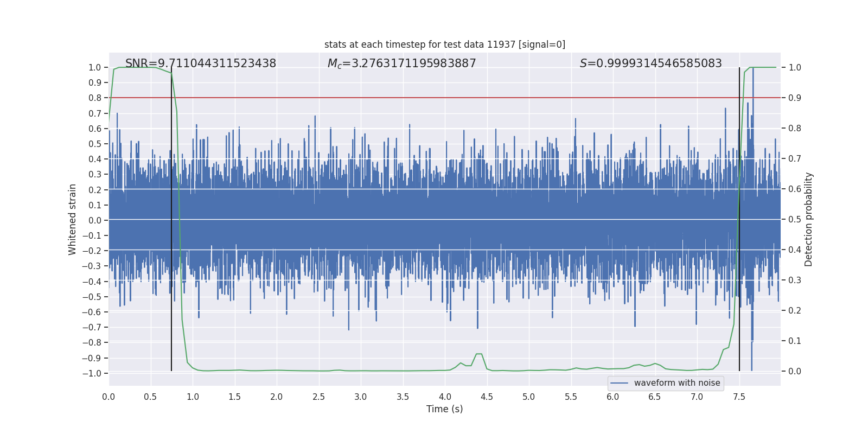Click the left y-axis tick label 0.8
The height and width of the screenshot is (434, 868).
tap(94, 98)
